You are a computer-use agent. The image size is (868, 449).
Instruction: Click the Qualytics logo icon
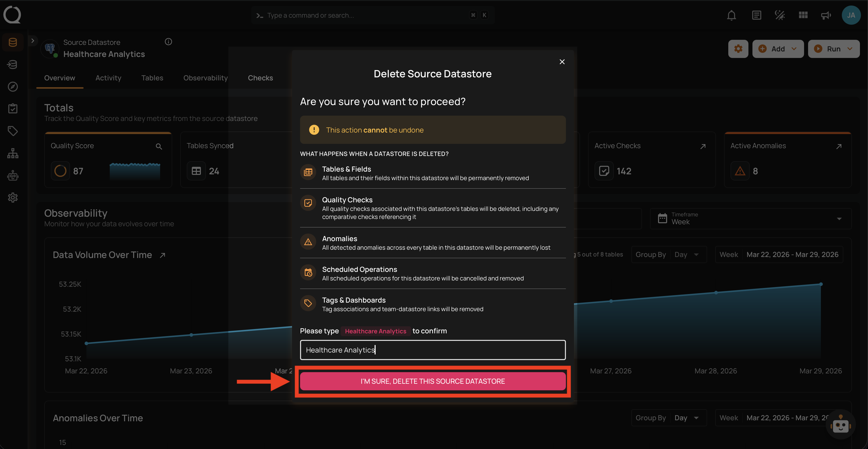[13, 15]
